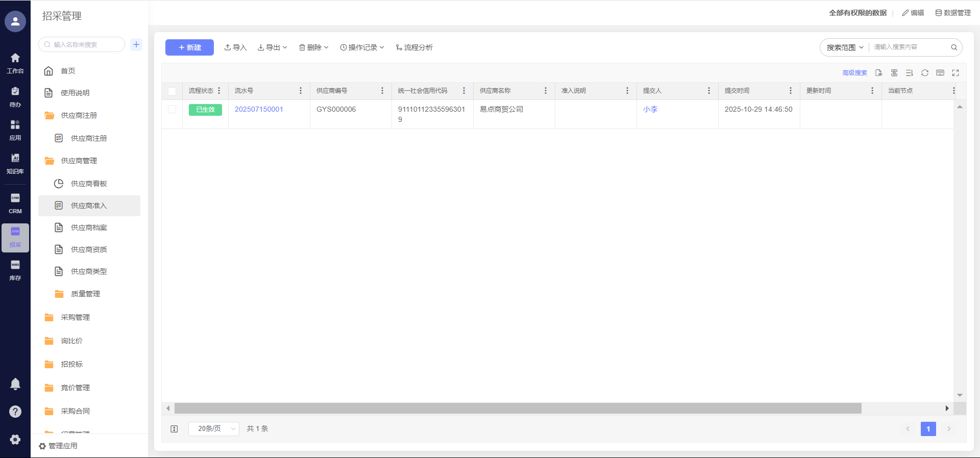Click the CRM icon in left rail
The height and width of the screenshot is (458, 980).
coord(15,203)
